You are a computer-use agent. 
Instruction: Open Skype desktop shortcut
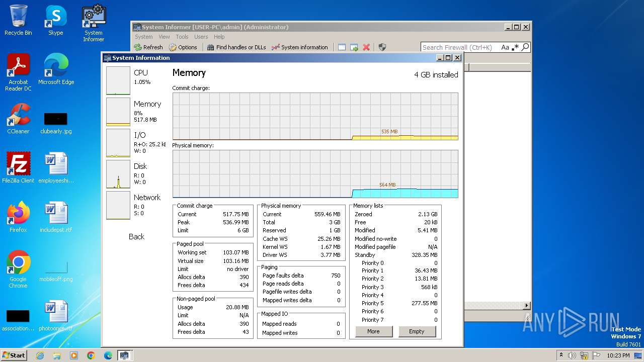tap(56, 20)
